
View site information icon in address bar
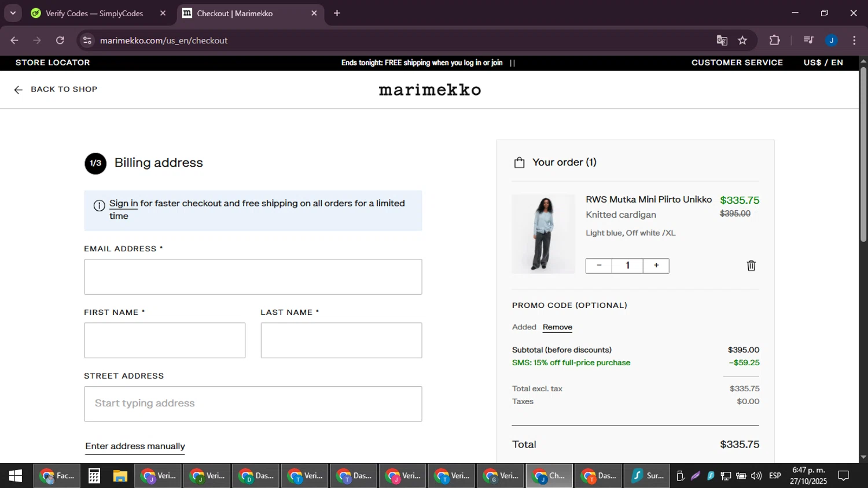point(87,41)
